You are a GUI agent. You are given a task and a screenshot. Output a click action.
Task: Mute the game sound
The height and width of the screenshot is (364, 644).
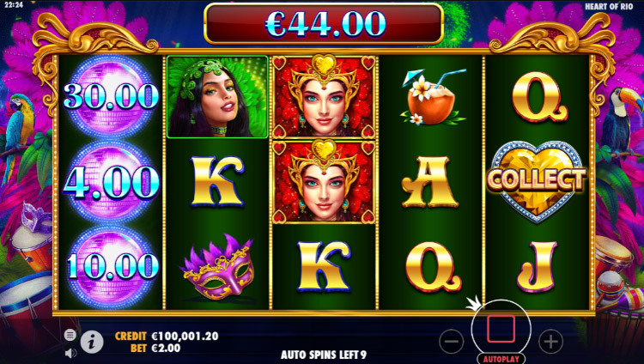click(70, 353)
